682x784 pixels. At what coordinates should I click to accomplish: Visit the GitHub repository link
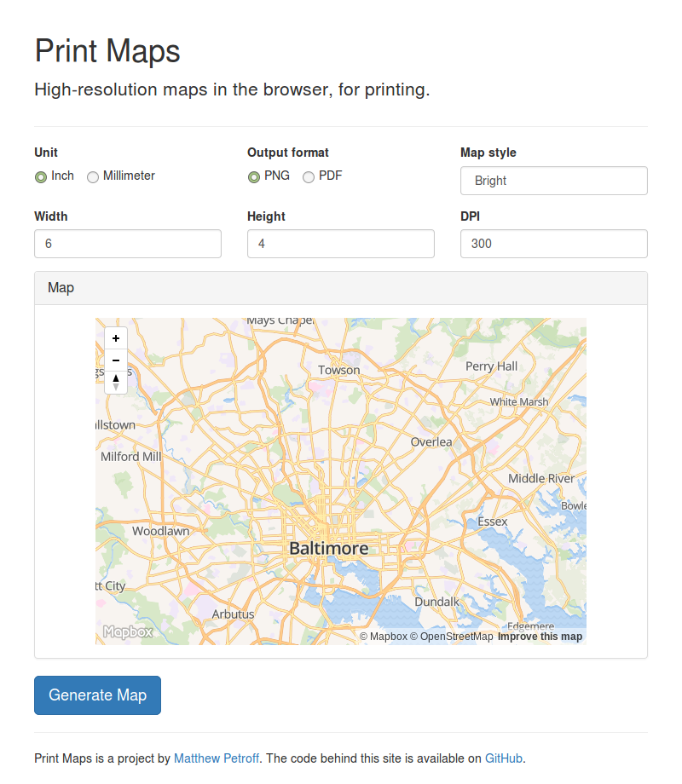tap(504, 758)
